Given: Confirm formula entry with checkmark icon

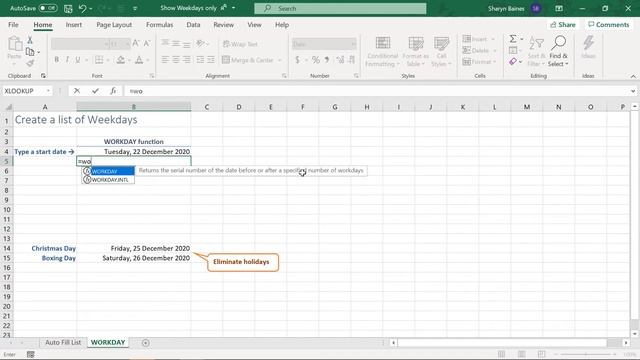Looking at the screenshot, I should 95,91.
